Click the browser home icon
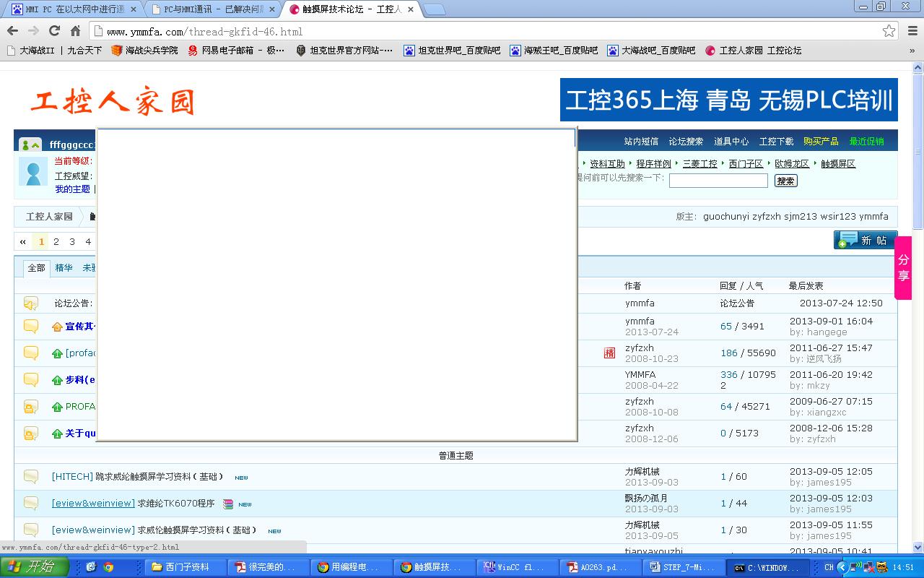This screenshot has height=578, width=924. (75, 31)
